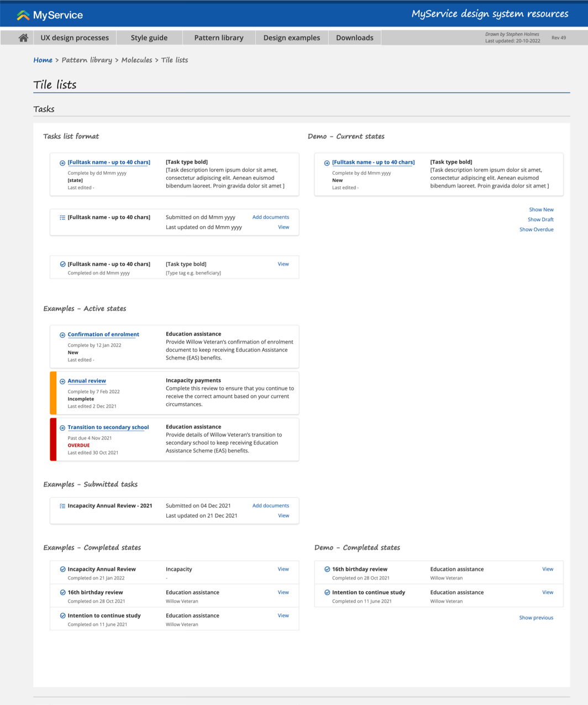Click the MyService logo
Image resolution: width=588 pixels, height=705 pixels.
click(50, 15)
